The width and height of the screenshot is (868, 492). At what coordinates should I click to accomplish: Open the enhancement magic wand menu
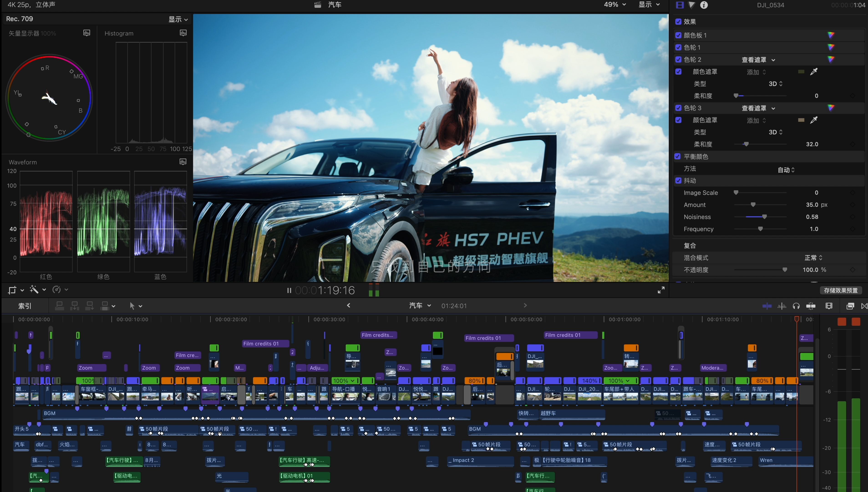click(x=37, y=290)
